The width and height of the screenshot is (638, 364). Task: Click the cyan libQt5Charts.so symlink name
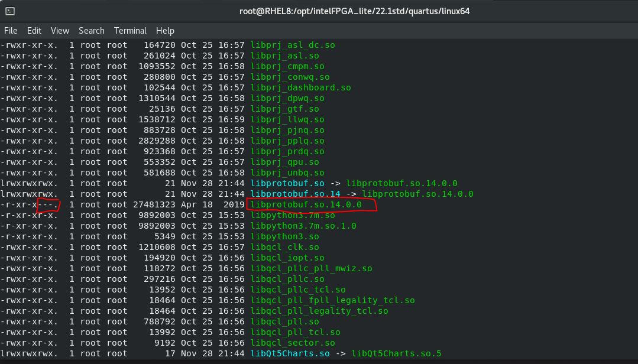pos(290,353)
